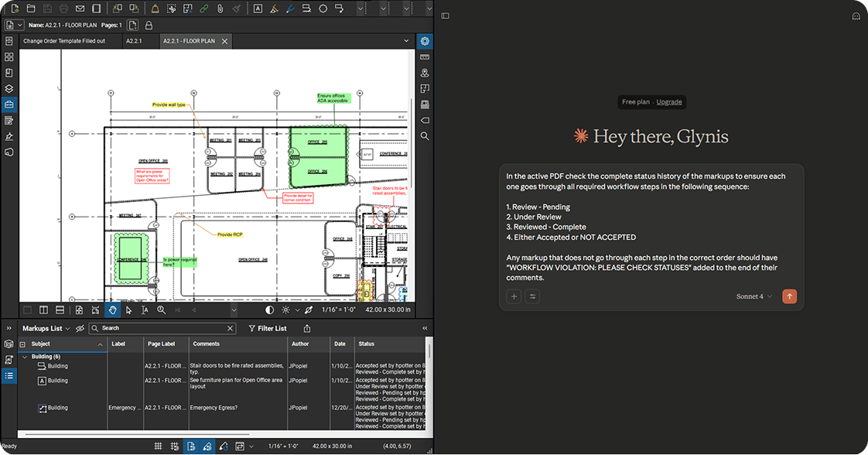Select the Text Box markup tool

pyautogui.click(x=258, y=9)
